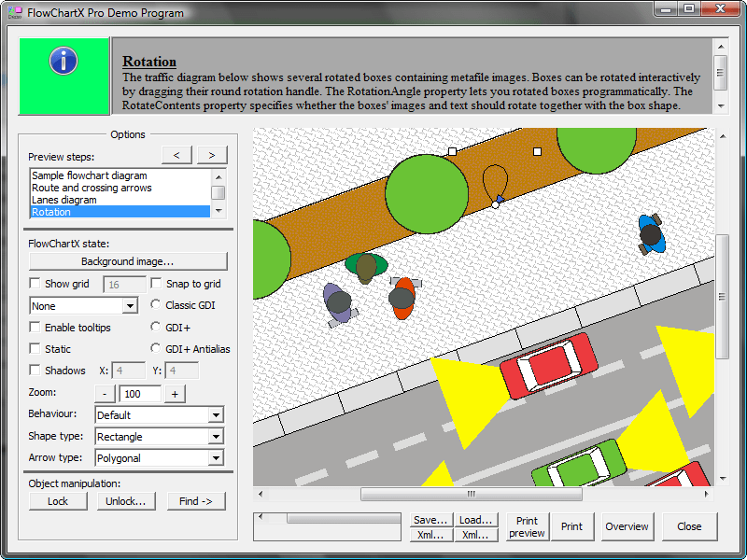Click the Print preview button
747x560 pixels.
point(527,526)
